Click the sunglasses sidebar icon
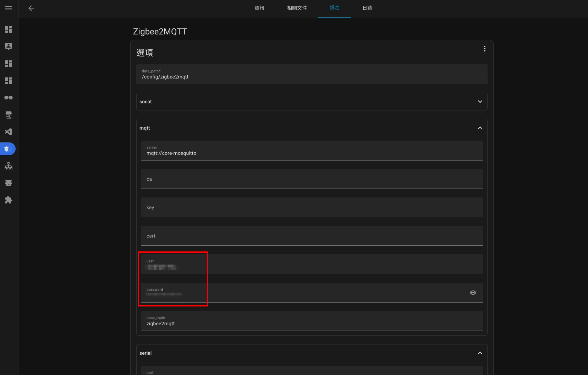The image size is (588, 375). [x=9, y=98]
